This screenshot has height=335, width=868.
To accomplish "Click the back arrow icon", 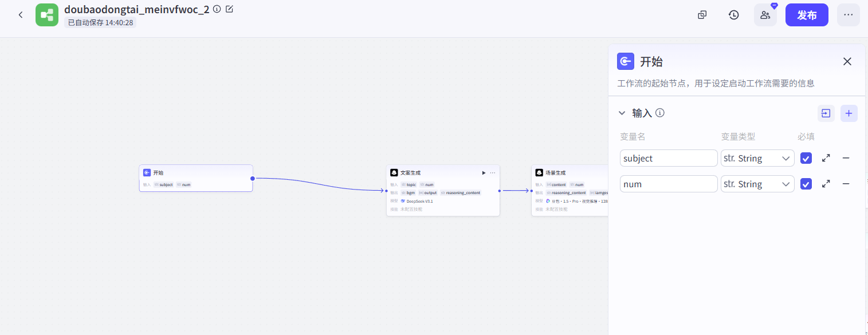I will click(21, 15).
